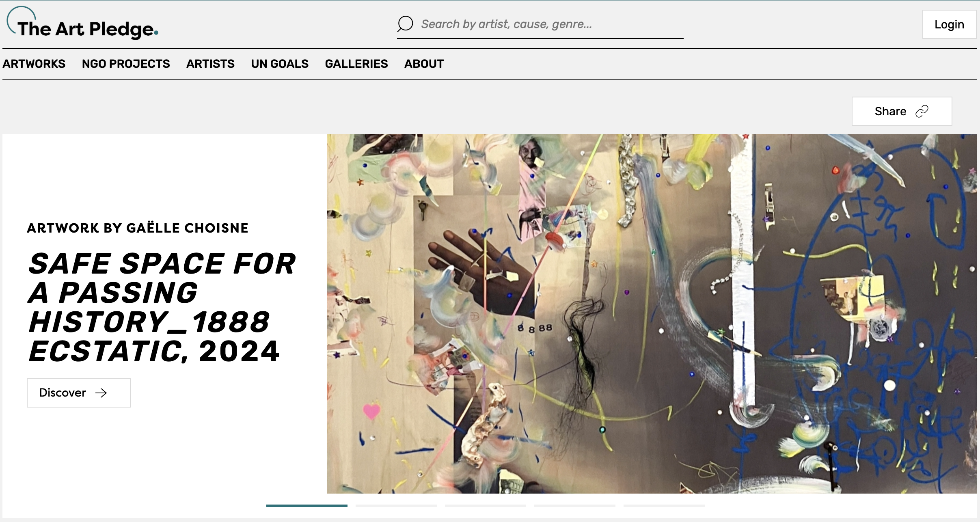Click the search magnifier icon

tap(405, 24)
